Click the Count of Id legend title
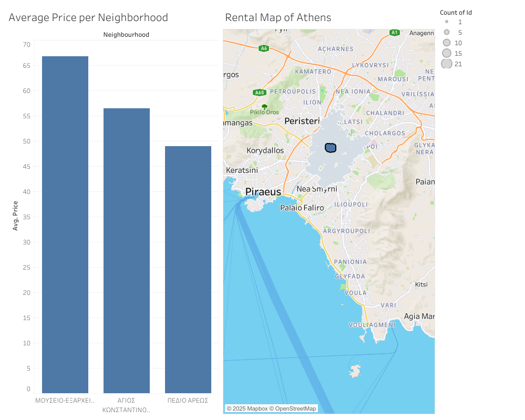This screenshot has width=525, height=420. pyautogui.click(x=456, y=13)
